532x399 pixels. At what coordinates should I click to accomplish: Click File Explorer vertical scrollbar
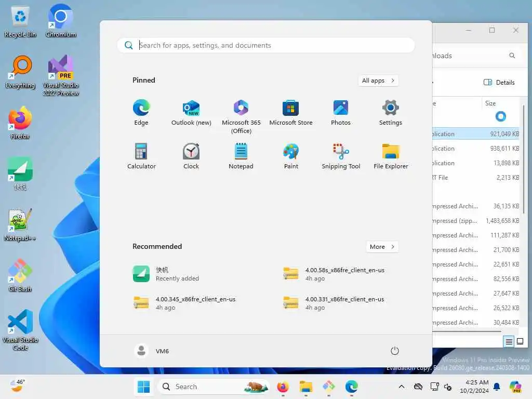524,159
